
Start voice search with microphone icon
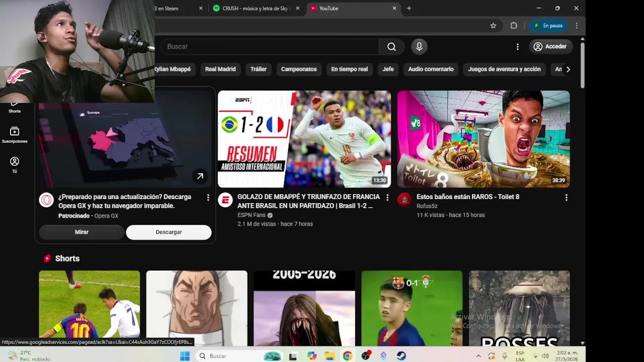point(419,47)
